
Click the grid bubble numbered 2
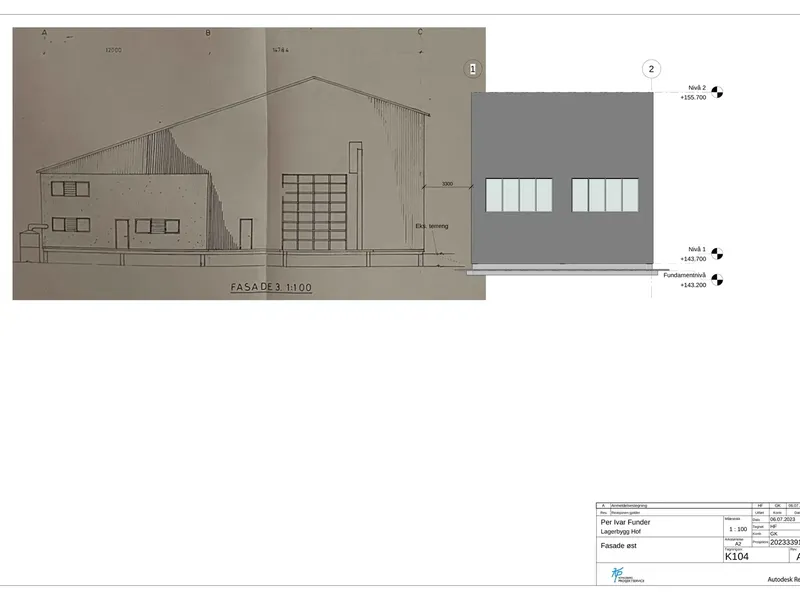[651, 69]
